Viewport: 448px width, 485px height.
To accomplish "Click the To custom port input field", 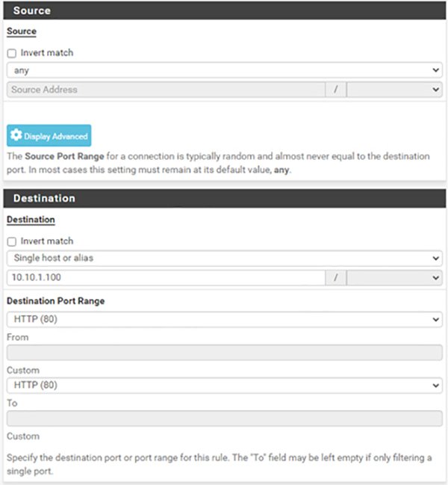I will pos(224,418).
